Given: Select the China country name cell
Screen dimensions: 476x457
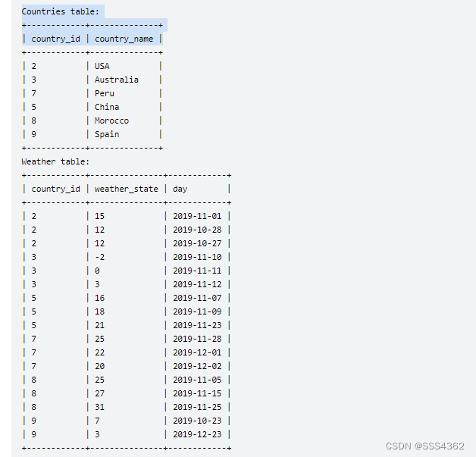Looking at the screenshot, I should click(x=107, y=107).
